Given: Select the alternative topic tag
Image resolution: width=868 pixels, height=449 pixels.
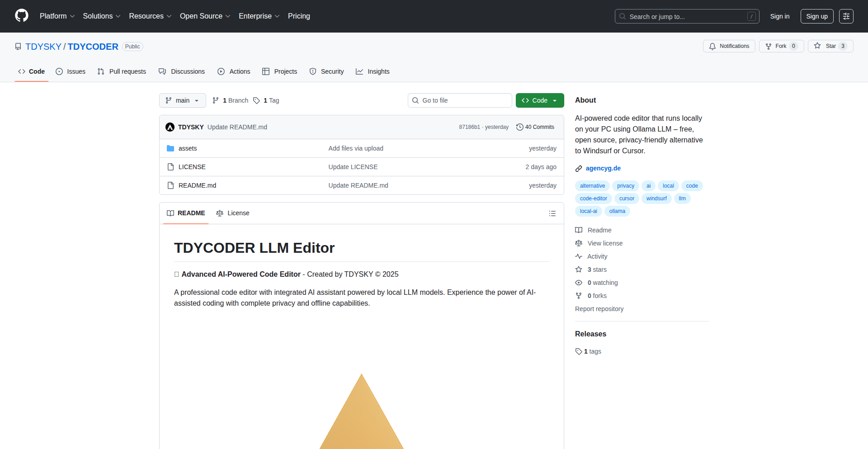Looking at the screenshot, I should point(592,186).
